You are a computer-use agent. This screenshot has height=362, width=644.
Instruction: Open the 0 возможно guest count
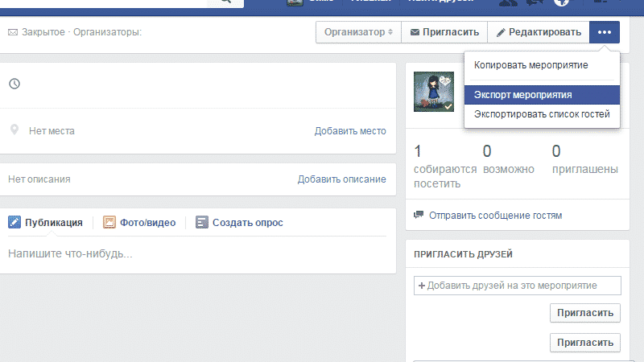pos(509,159)
